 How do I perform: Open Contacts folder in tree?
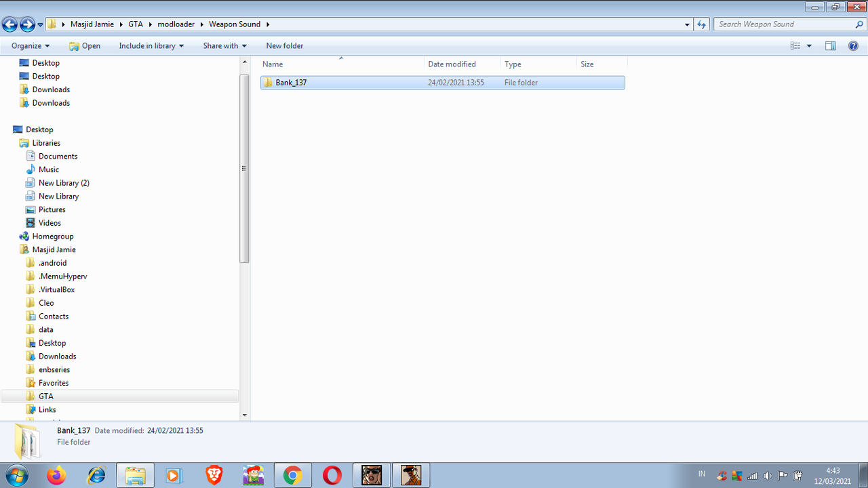[x=54, y=317]
